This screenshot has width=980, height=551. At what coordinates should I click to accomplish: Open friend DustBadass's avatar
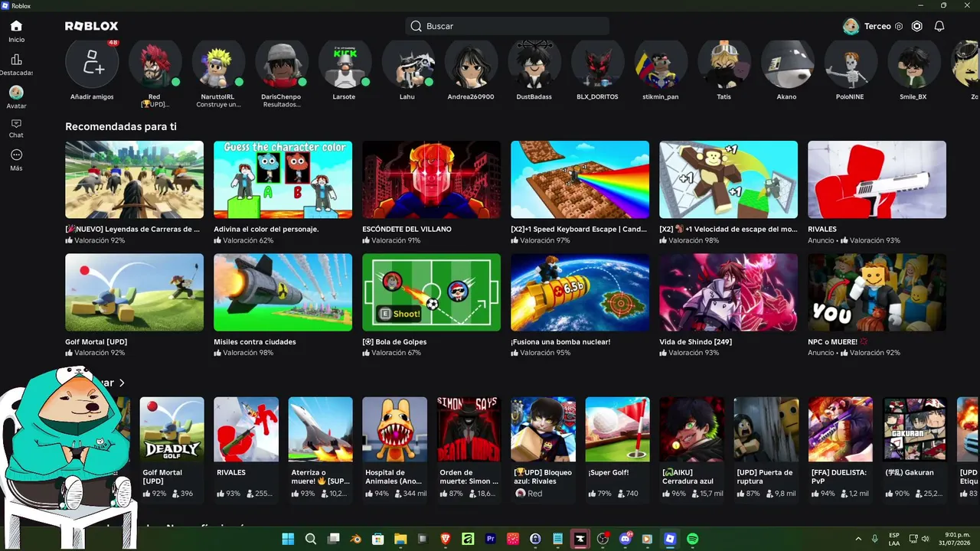click(534, 63)
